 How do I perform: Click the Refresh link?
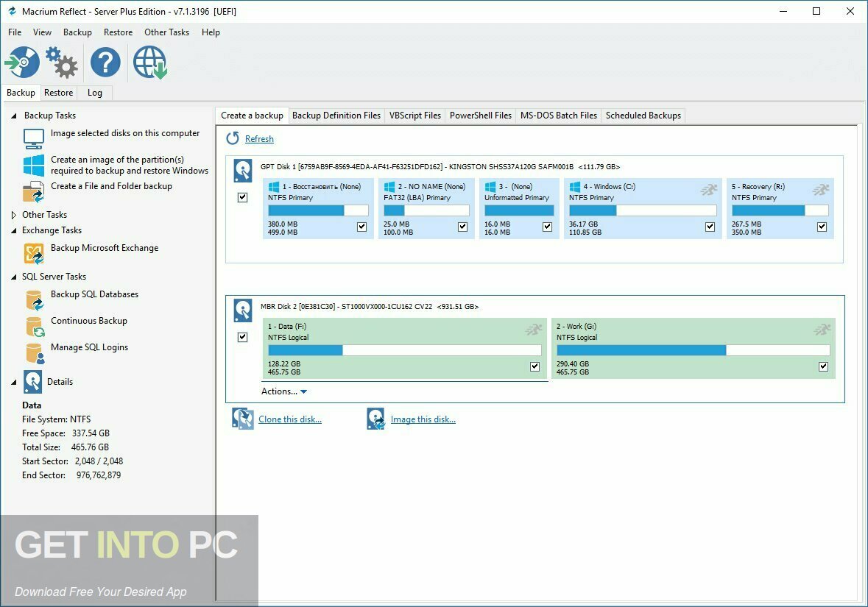[259, 139]
